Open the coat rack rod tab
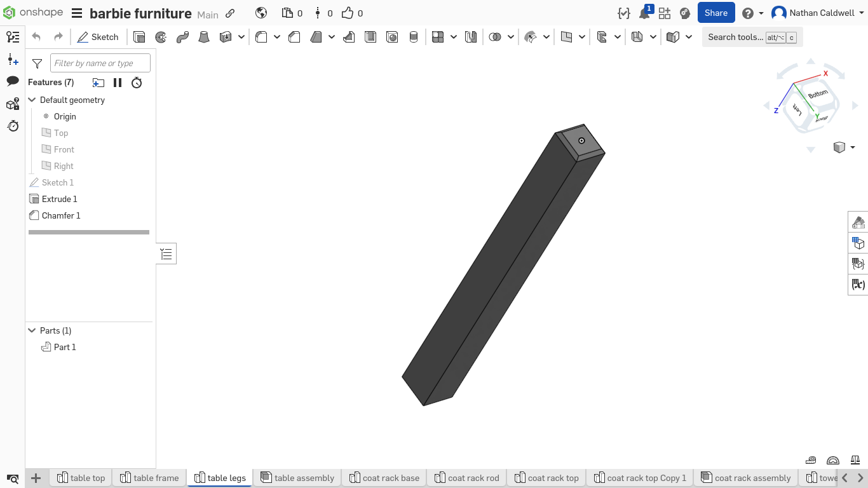The image size is (868, 488). point(467,478)
